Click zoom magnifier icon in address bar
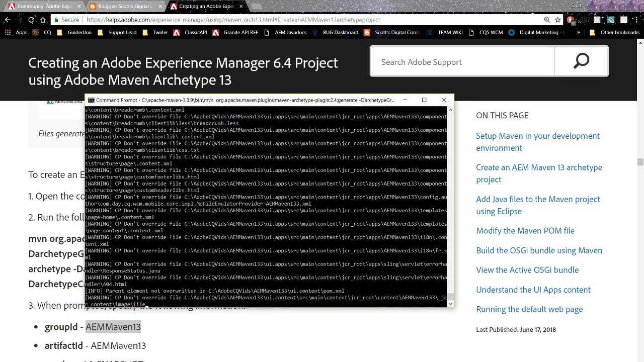Viewport: 644px width, 362px height. (547, 20)
